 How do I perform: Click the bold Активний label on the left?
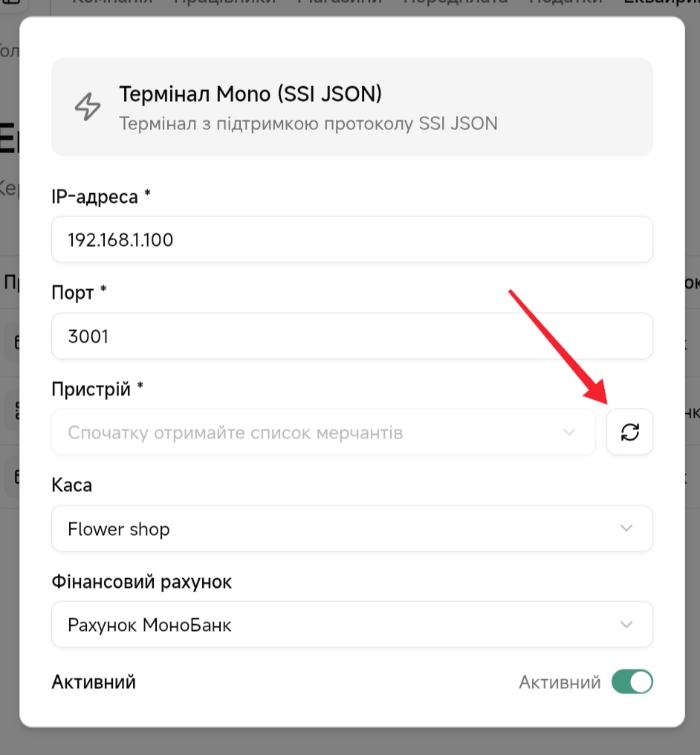[x=94, y=682]
